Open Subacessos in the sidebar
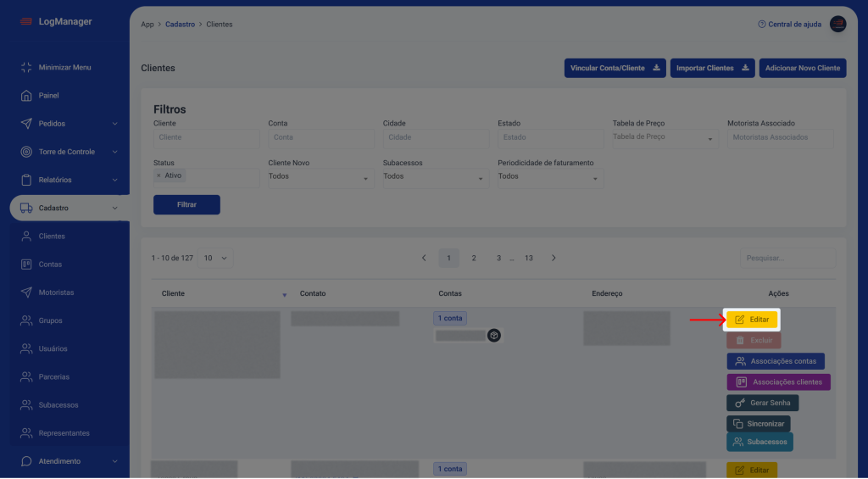This screenshot has height=479, width=868. [58, 405]
